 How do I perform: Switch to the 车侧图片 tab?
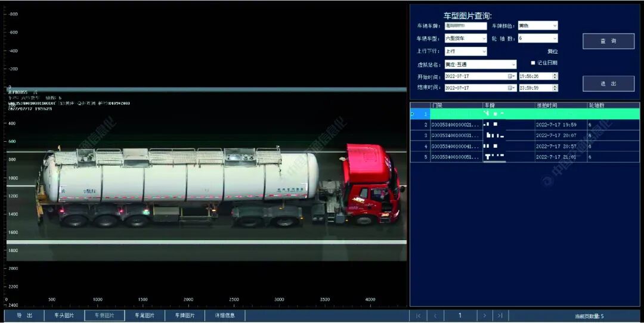pos(104,316)
